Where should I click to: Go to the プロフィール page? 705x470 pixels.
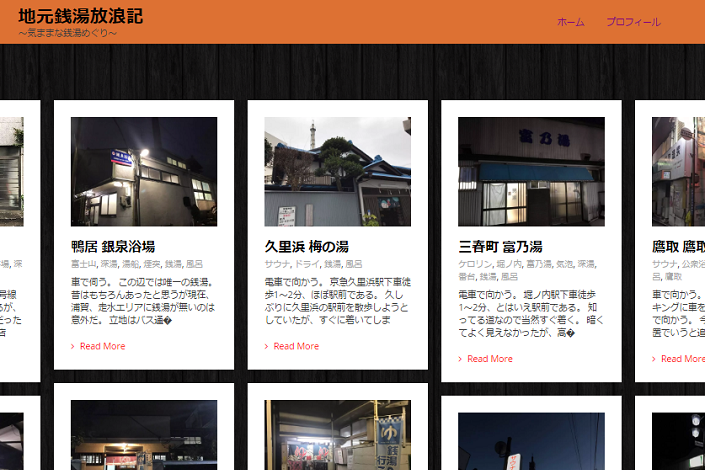pos(633,22)
